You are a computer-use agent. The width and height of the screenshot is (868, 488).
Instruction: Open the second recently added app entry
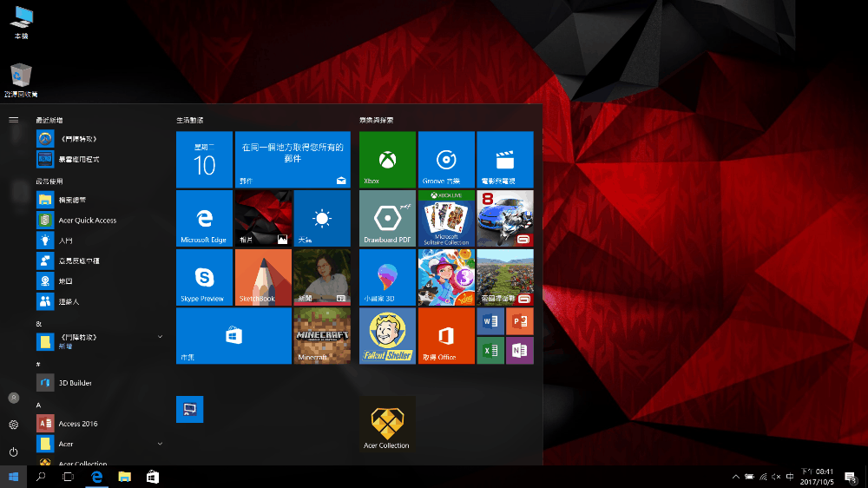(x=100, y=159)
